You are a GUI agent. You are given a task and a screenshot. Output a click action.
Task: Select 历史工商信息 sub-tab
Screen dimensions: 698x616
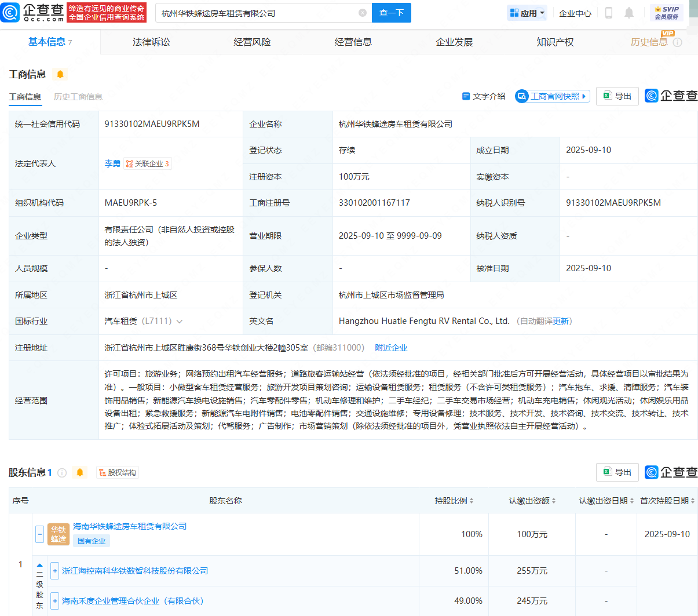pyautogui.click(x=78, y=97)
